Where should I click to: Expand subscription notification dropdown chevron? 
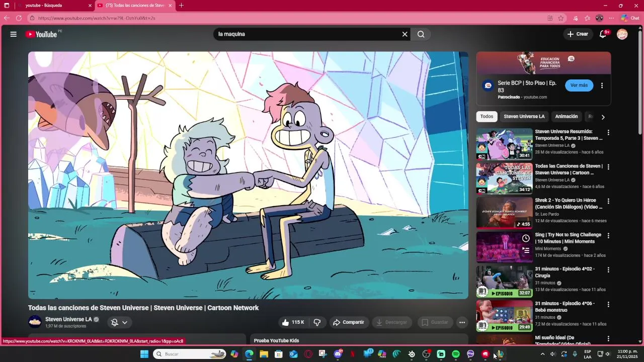tap(125, 322)
